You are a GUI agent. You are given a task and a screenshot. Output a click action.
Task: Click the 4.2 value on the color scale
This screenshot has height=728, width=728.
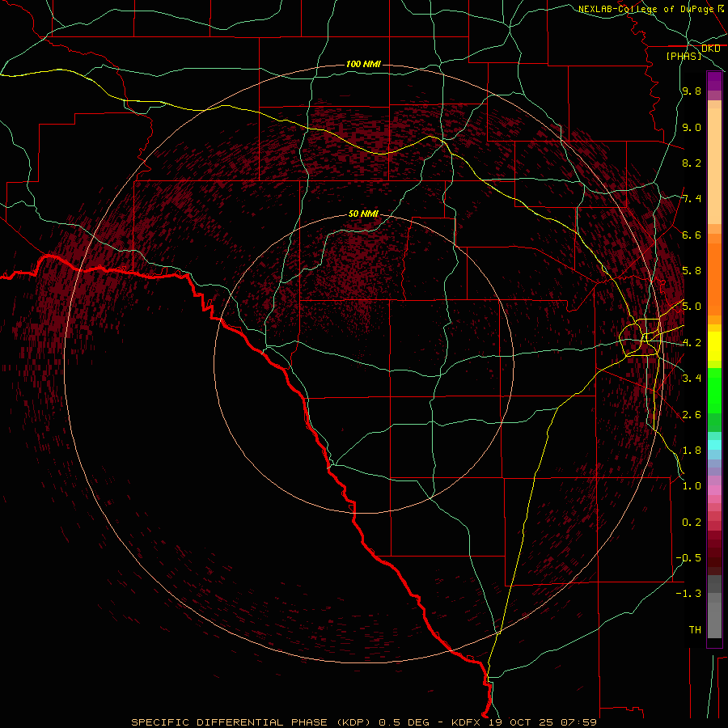pos(692,343)
